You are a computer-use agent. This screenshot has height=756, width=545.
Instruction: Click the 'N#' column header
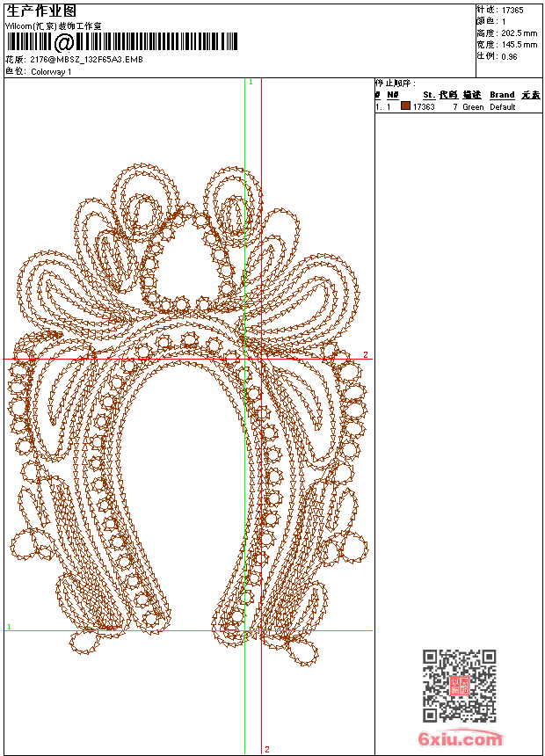point(393,95)
